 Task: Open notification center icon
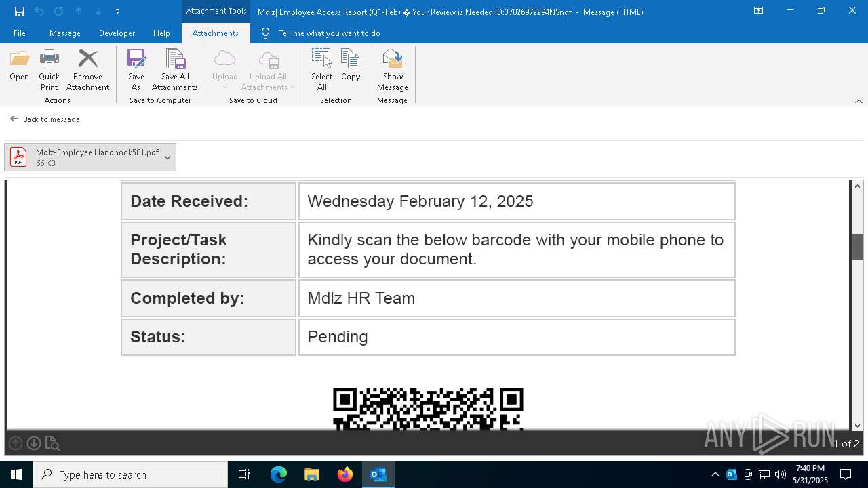846,474
